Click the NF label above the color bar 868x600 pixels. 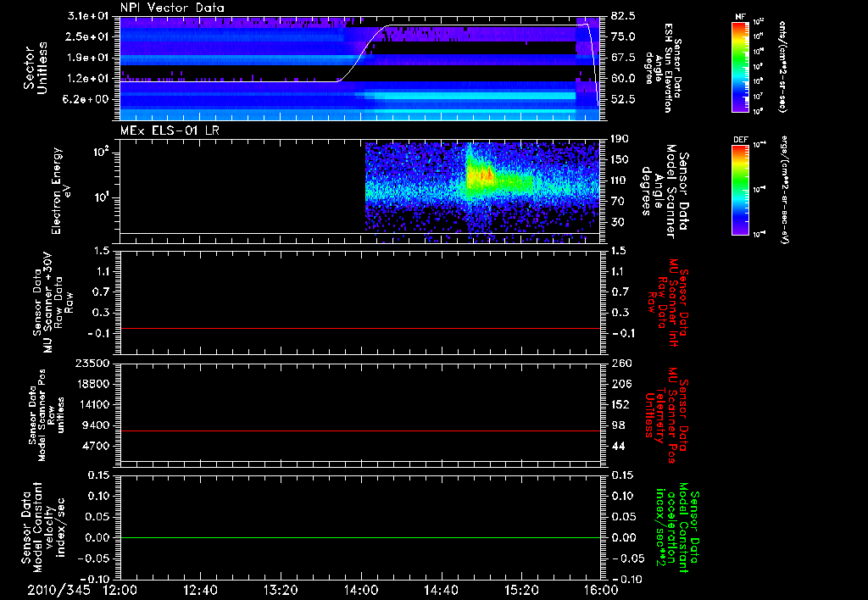(x=740, y=17)
